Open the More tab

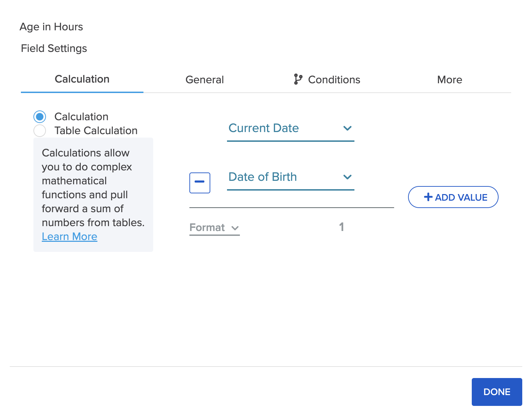pyautogui.click(x=449, y=80)
